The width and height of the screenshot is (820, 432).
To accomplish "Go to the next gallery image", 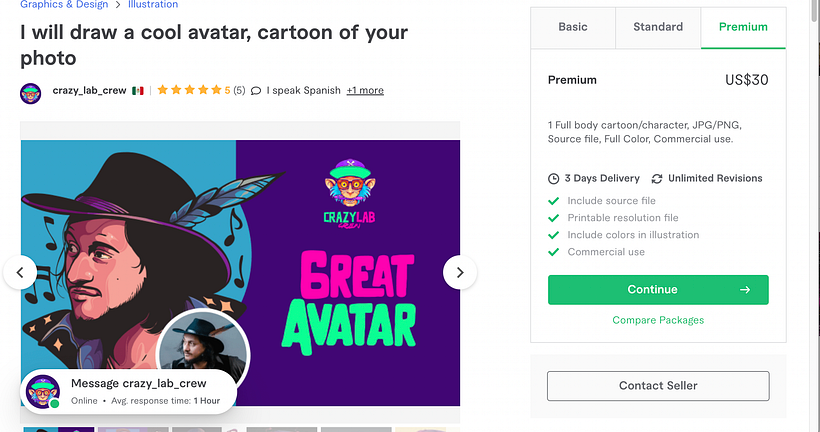I will point(460,271).
